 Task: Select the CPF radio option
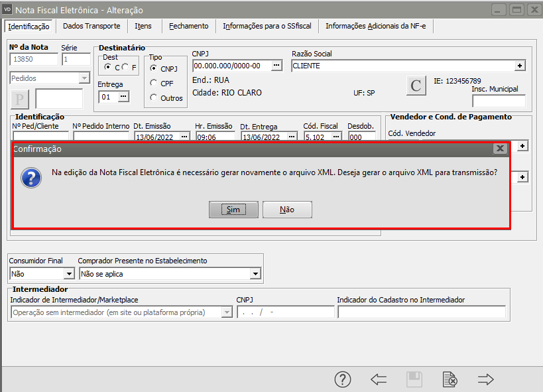154,83
